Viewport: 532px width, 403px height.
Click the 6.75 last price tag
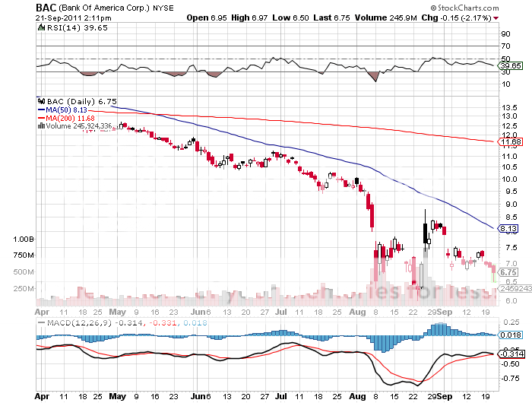tap(508, 271)
